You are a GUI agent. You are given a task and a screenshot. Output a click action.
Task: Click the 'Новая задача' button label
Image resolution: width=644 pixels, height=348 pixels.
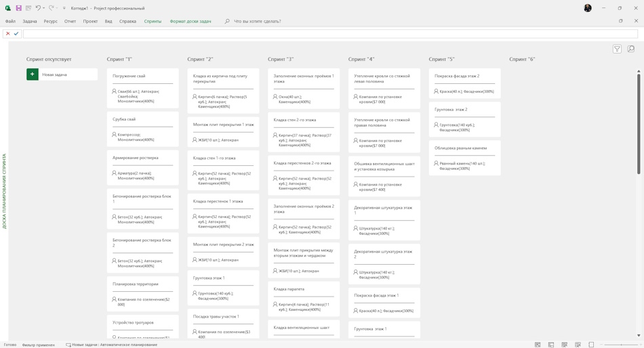coord(55,74)
